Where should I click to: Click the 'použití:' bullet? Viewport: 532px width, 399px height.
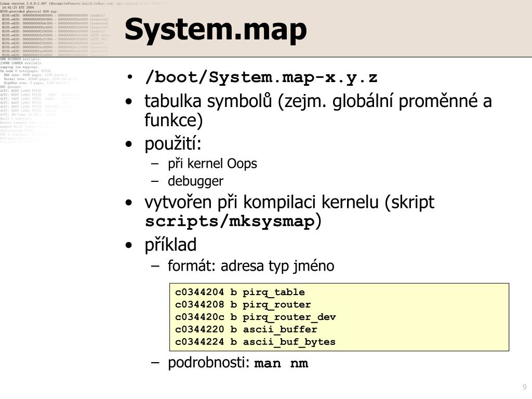tap(172, 144)
